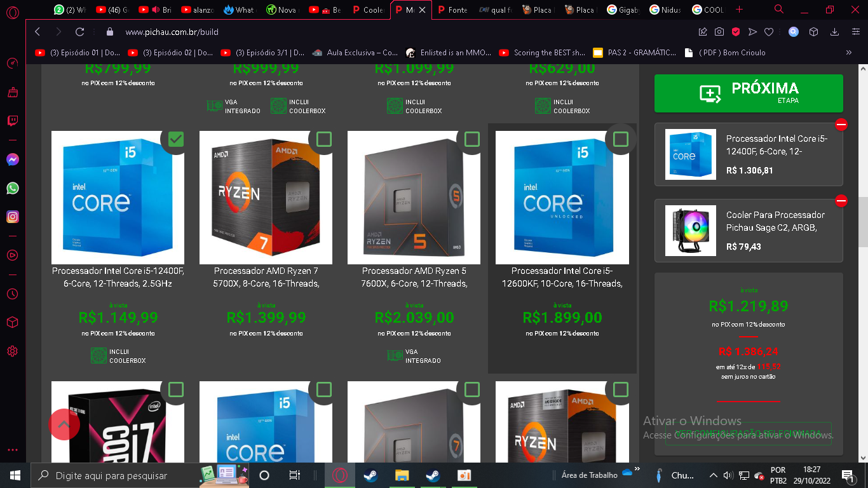Open a new tab with the plus button

[x=739, y=10]
